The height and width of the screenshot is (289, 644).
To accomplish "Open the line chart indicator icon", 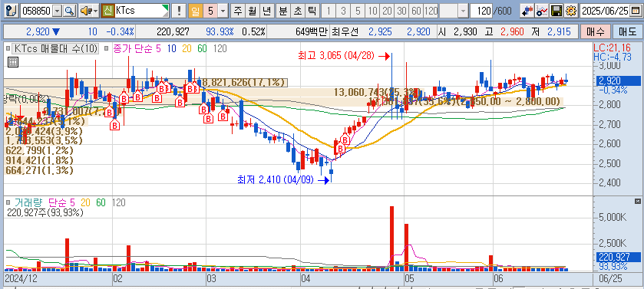I will [542, 11].
